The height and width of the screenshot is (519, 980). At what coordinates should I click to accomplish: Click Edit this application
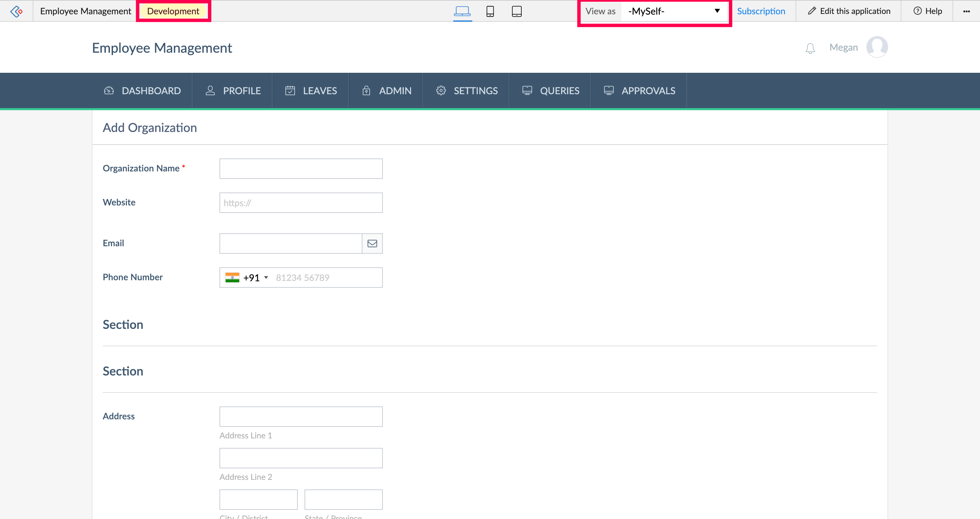pyautogui.click(x=849, y=11)
